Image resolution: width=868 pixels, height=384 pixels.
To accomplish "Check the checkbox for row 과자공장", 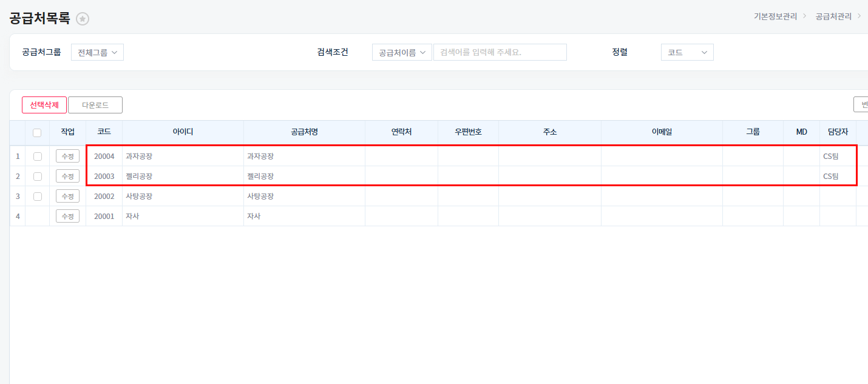I will tap(38, 157).
